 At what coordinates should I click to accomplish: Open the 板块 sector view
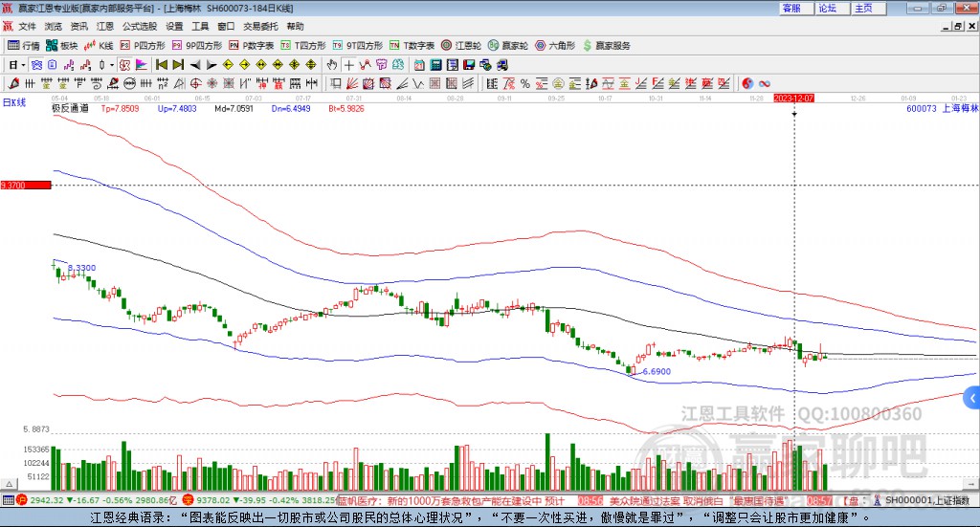pos(62,45)
